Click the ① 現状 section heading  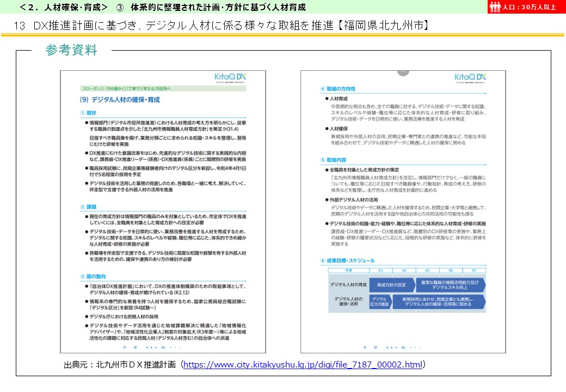(x=88, y=113)
